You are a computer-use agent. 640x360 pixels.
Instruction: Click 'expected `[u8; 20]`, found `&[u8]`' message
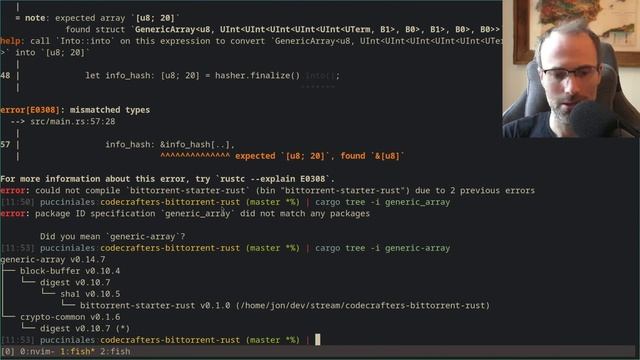pyautogui.click(x=319, y=156)
